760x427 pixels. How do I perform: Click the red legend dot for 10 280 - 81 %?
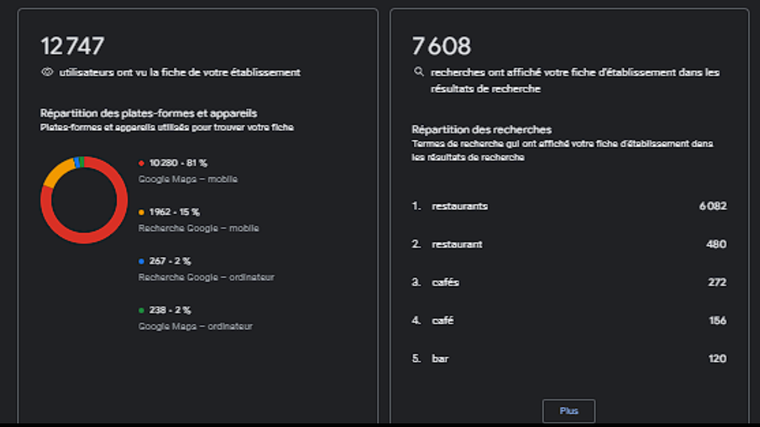(142, 162)
